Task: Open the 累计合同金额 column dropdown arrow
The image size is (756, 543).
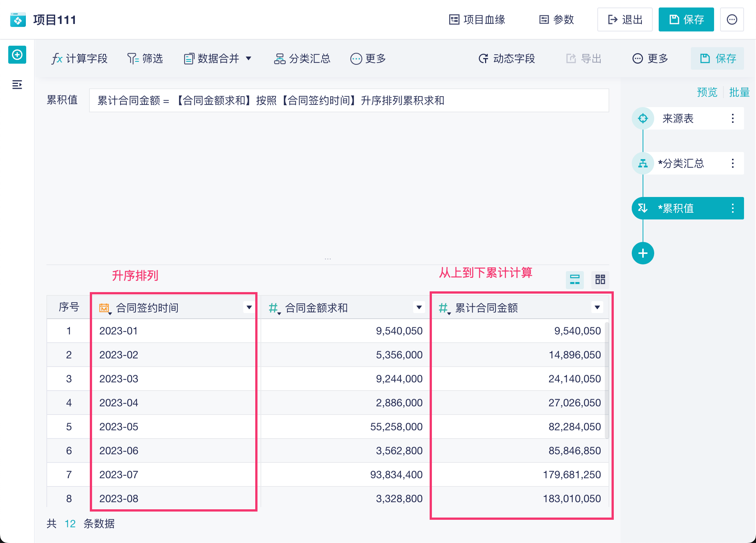Action: tap(597, 307)
